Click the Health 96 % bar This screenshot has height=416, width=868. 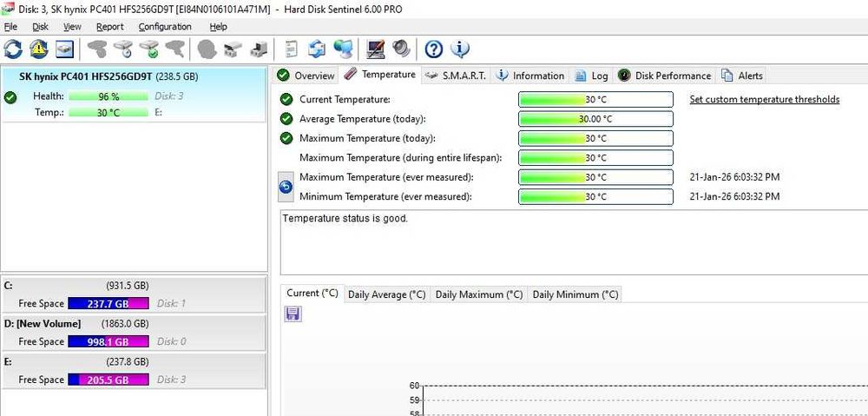coord(108,96)
